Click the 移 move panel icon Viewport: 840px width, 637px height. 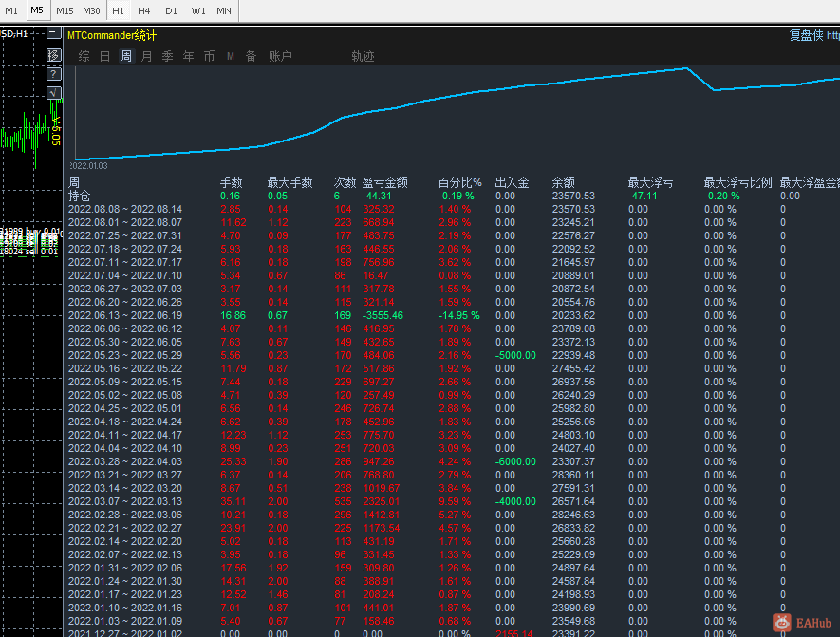click(x=54, y=55)
